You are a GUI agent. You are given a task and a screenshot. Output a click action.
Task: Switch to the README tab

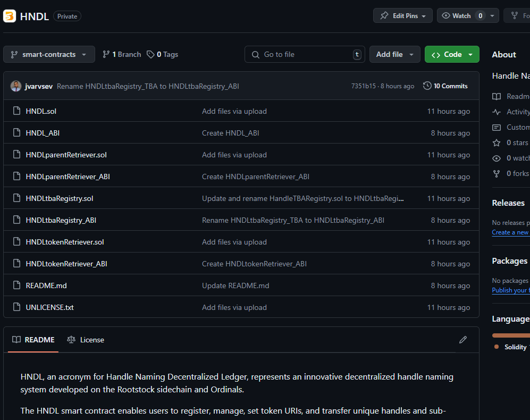pyautogui.click(x=33, y=340)
